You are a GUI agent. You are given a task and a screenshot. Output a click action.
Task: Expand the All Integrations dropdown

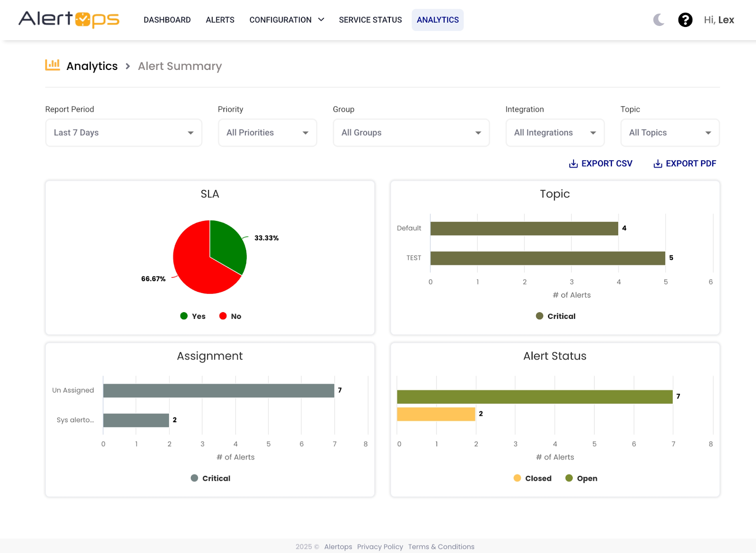pos(555,133)
